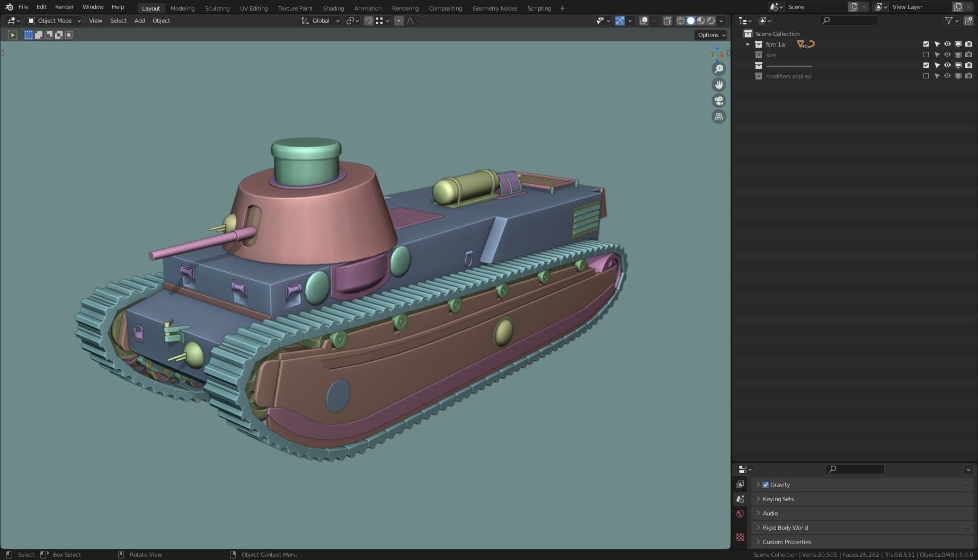Toggle the camera view icon
Image resolution: width=978 pixels, height=560 pixels.
point(719,101)
